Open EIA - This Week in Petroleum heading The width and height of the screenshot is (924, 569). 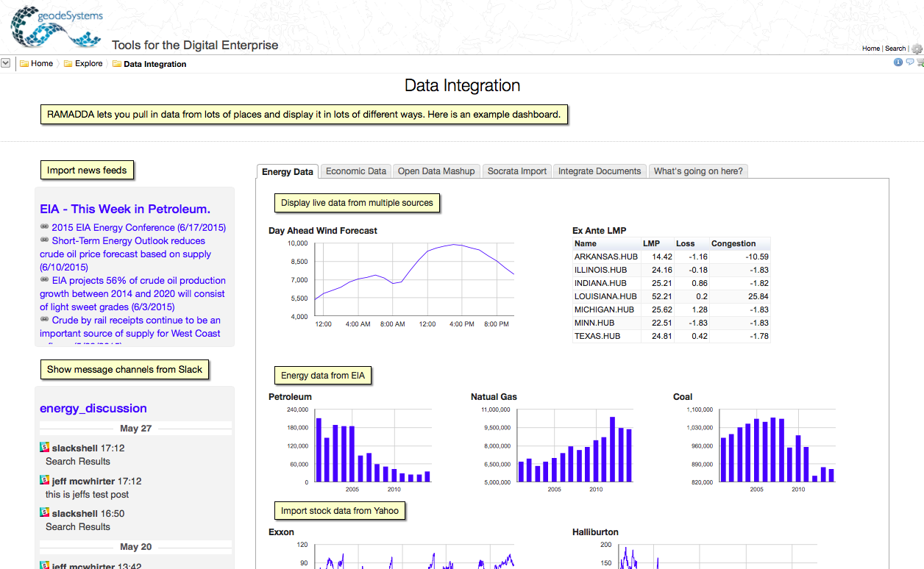point(125,209)
